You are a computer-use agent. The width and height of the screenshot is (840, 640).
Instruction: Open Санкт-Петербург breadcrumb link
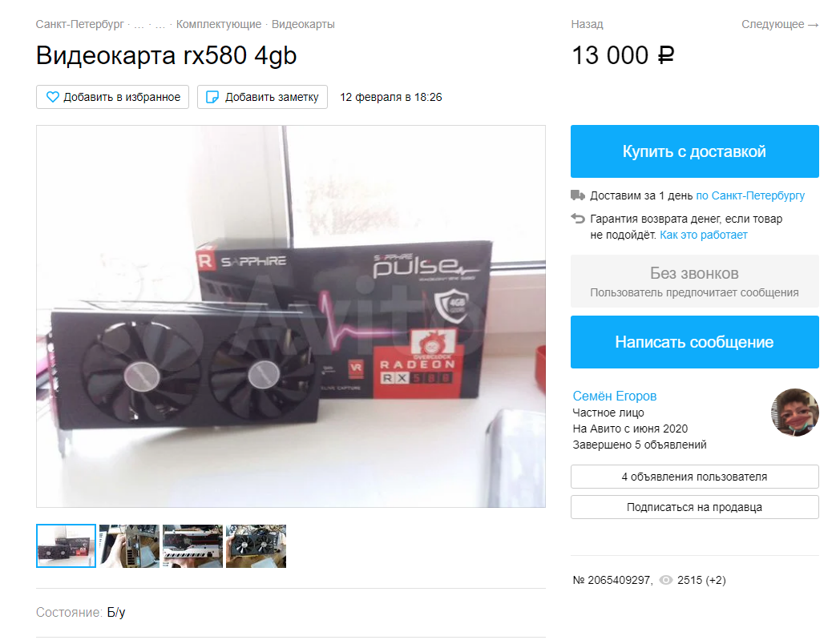click(x=80, y=24)
